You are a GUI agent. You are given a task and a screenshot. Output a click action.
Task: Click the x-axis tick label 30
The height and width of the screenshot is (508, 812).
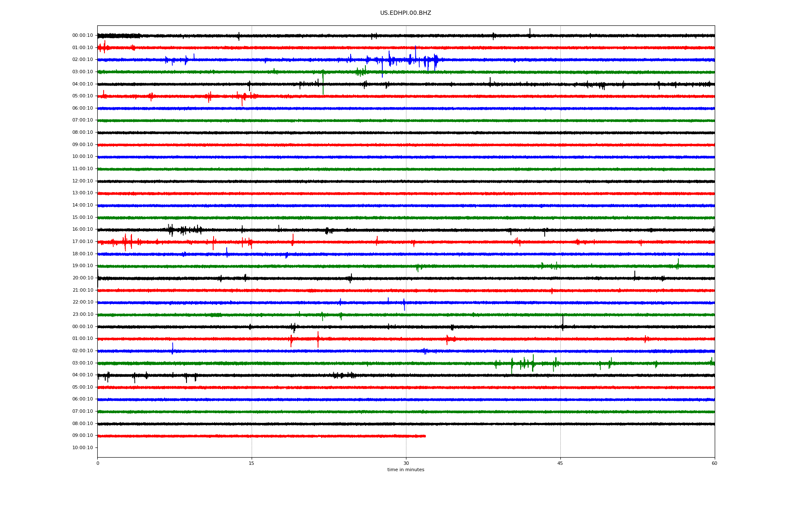pos(406,463)
